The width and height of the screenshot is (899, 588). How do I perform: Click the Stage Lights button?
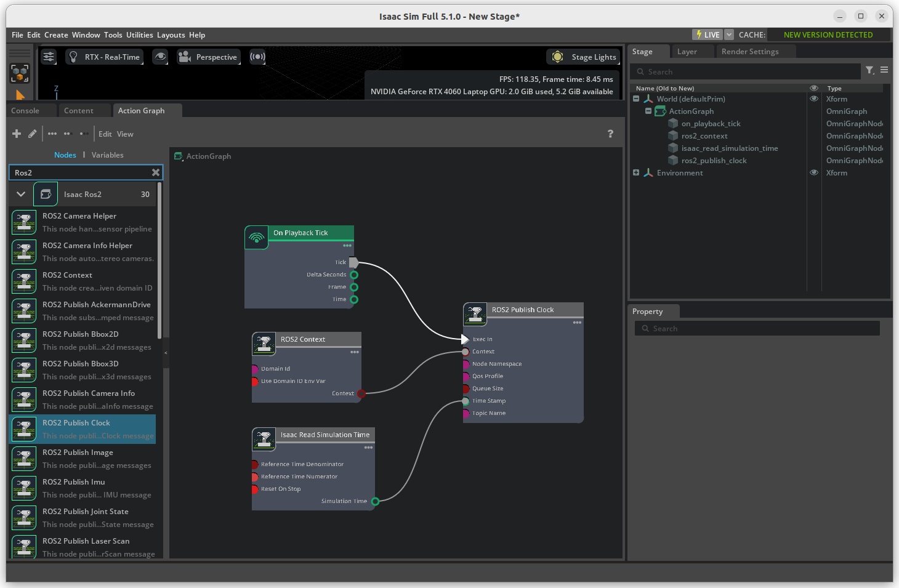(583, 57)
